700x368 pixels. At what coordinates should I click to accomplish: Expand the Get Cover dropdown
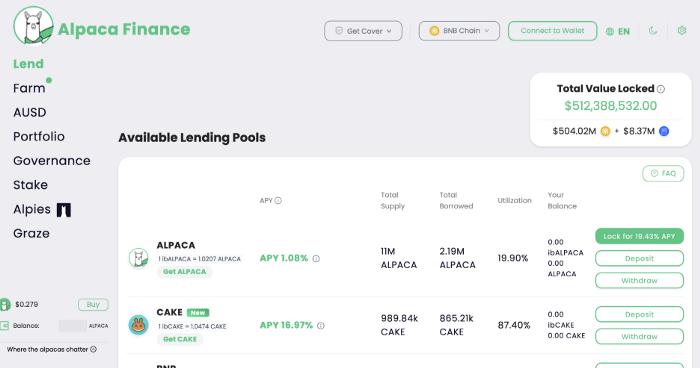(363, 31)
